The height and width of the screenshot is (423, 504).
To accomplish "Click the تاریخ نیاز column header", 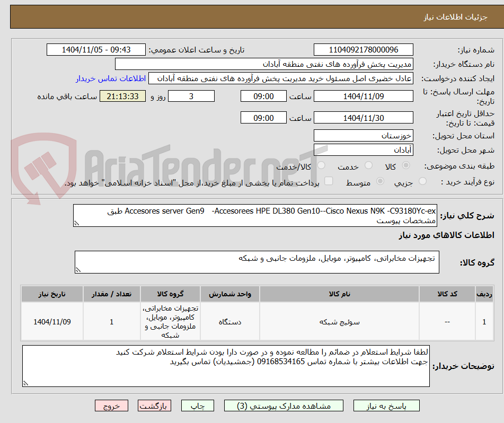I will click(52, 294).
